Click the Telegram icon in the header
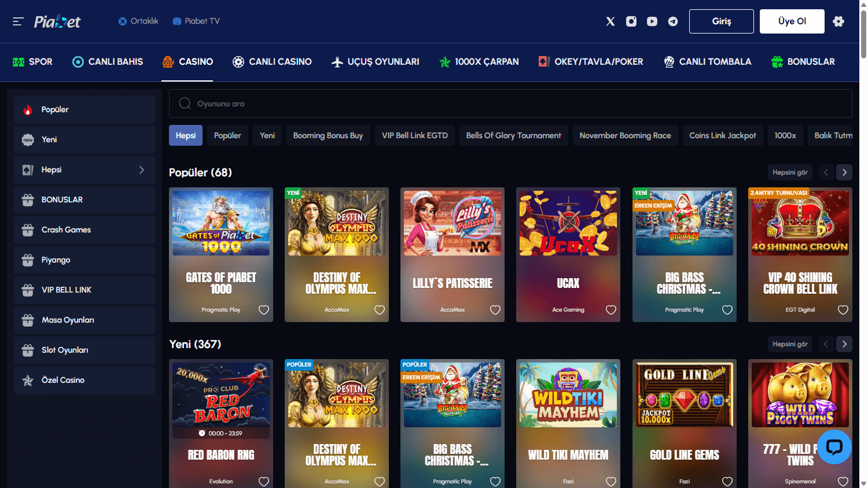 (x=672, y=21)
